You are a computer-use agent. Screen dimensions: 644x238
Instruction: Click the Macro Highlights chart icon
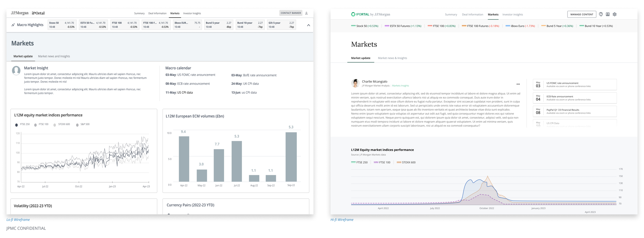[13, 25]
